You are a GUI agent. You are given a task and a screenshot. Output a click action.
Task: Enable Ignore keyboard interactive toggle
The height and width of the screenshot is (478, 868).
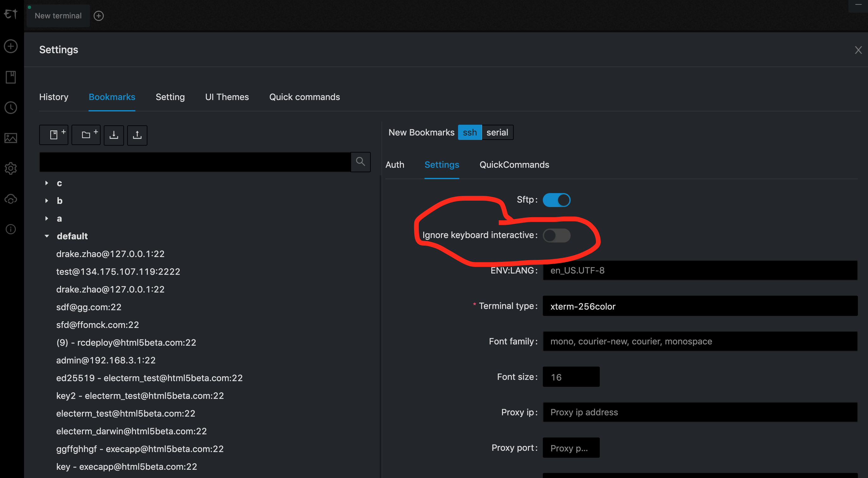[556, 235]
